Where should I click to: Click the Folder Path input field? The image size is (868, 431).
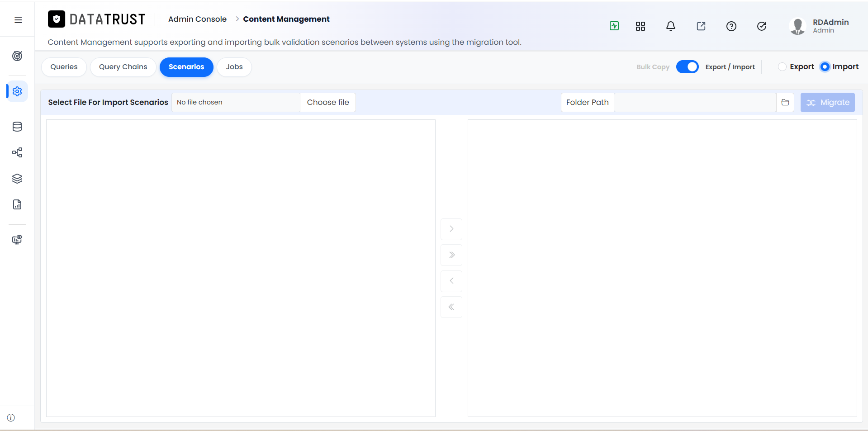click(x=695, y=103)
